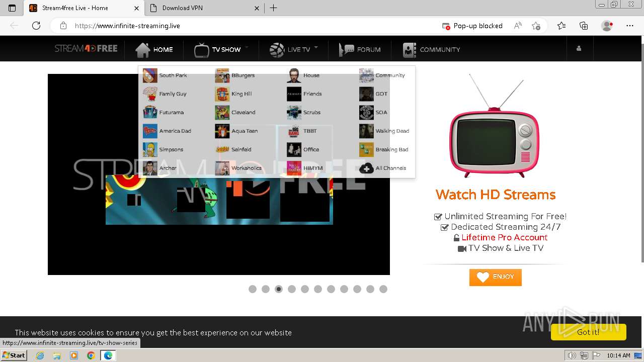Image resolution: width=644 pixels, height=362 pixels.
Task: Select the fourth slideshow dot
Action: (292, 289)
